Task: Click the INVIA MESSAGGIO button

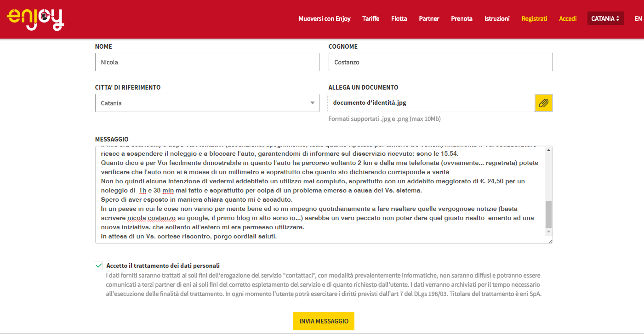Action: (324, 321)
